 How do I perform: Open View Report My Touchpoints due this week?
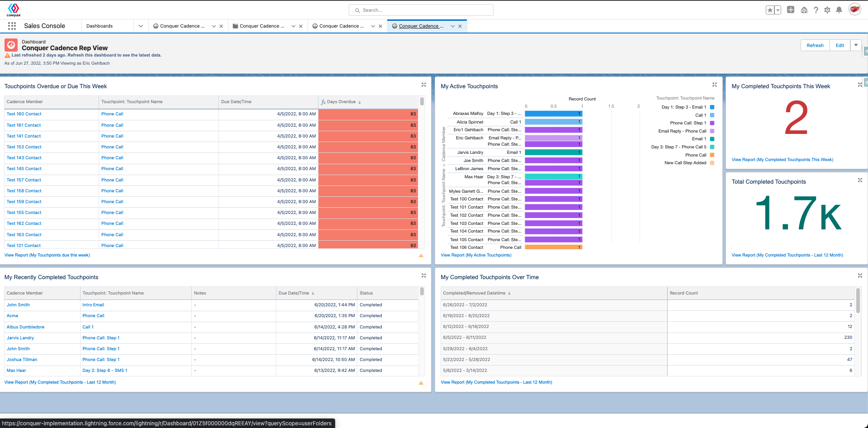[x=47, y=255]
